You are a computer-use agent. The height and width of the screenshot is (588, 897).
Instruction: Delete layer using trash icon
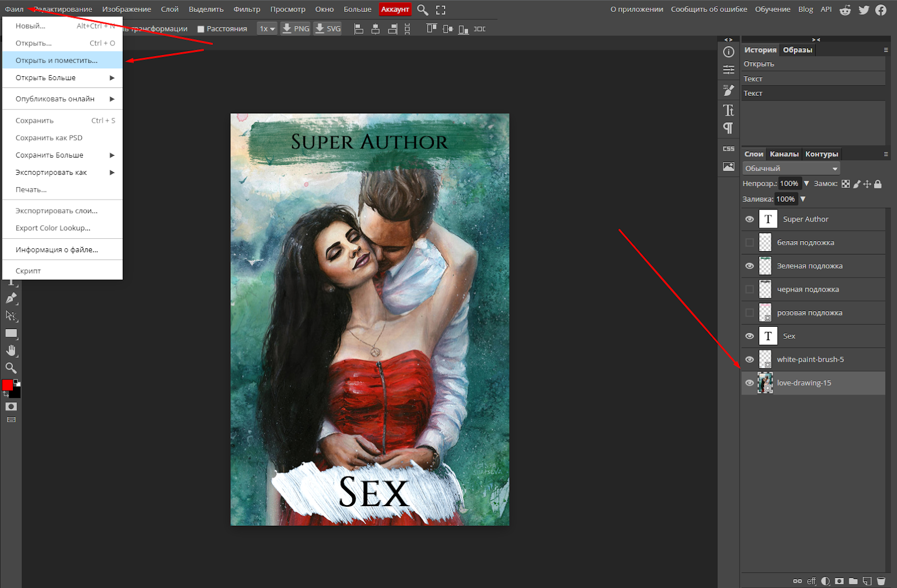(x=881, y=581)
